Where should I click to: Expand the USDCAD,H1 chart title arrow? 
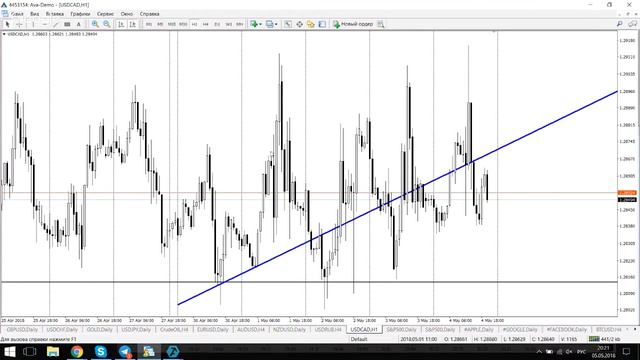coord(4,34)
